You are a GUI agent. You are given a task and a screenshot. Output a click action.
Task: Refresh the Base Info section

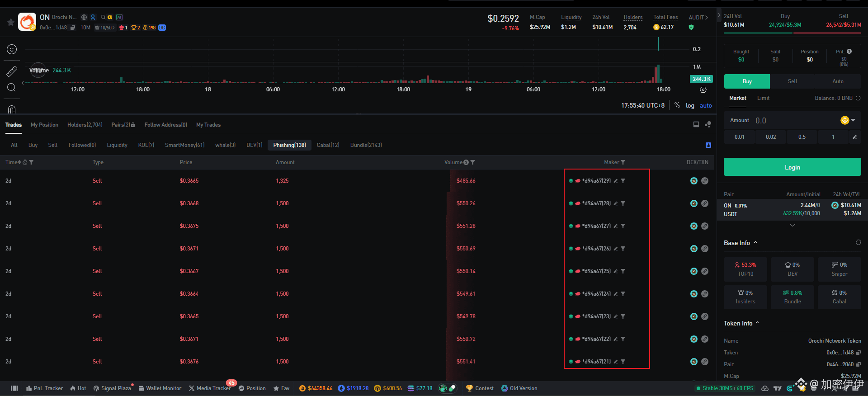click(x=858, y=243)
